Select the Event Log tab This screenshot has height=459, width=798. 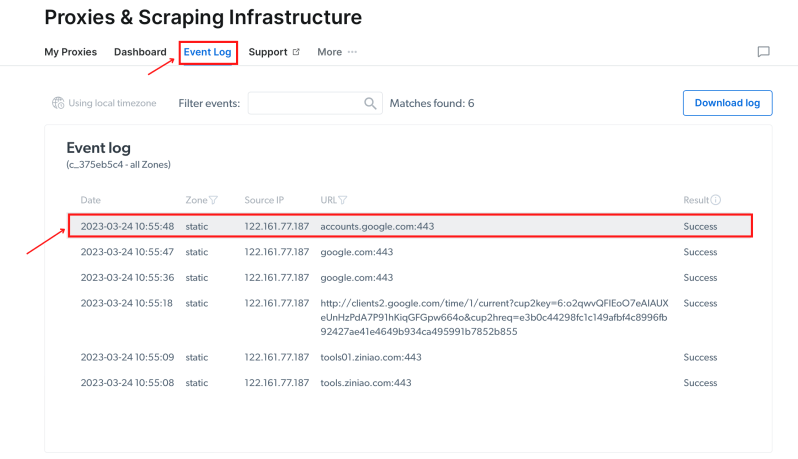(208, 52)
